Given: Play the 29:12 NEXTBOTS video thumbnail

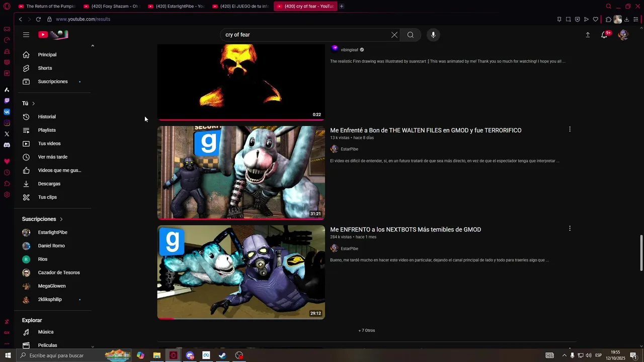Looking at the screenshot, I should point(241,272).
